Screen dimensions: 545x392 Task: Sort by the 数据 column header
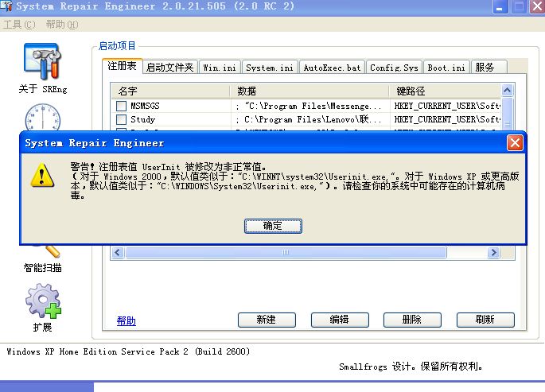pyautogui.click(x=309, y=91)
